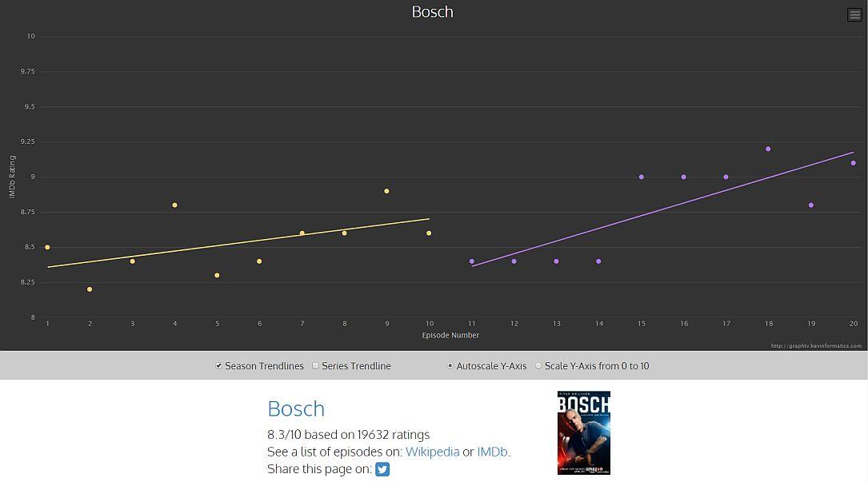Click the Bosch show title link

(x=296, y=408)
